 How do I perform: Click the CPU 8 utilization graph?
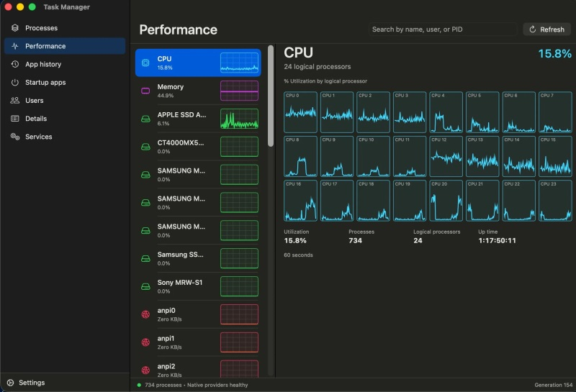pos(300,157)
